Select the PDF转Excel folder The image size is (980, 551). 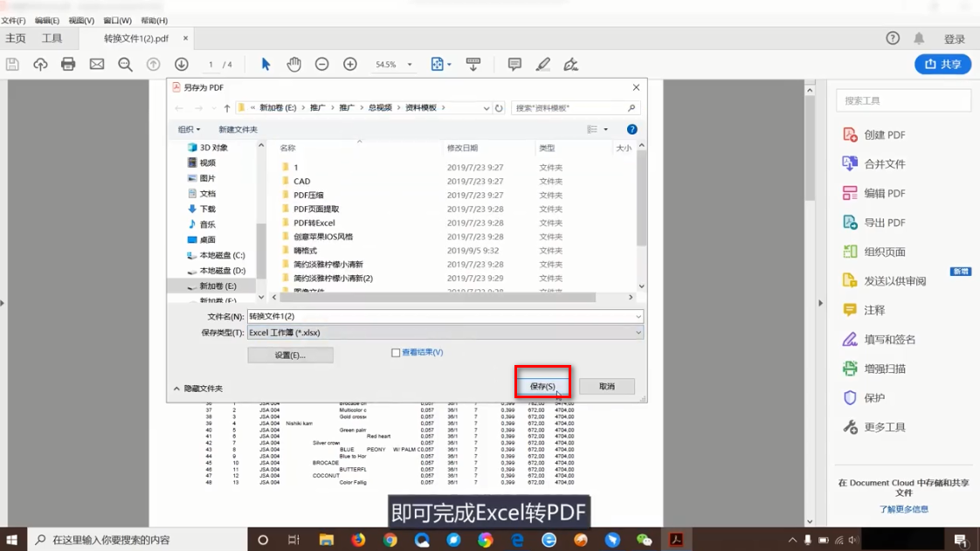tap(314, 223)
